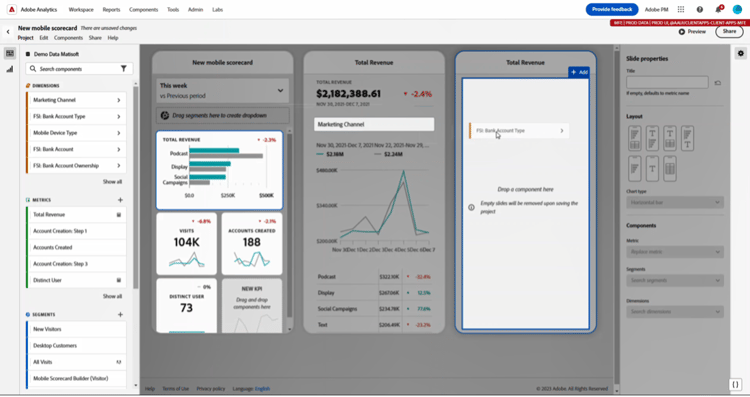Click the Adobe Analytics logo icon
750x397 pixels.
coord(11,10)
